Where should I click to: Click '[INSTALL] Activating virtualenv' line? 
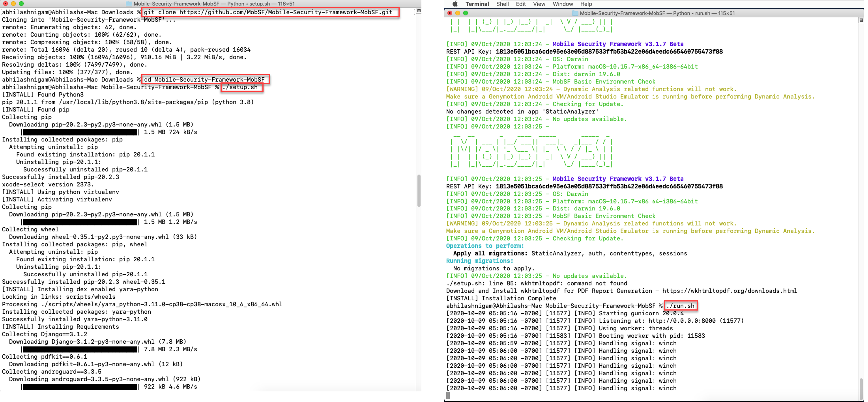(57, 199)
